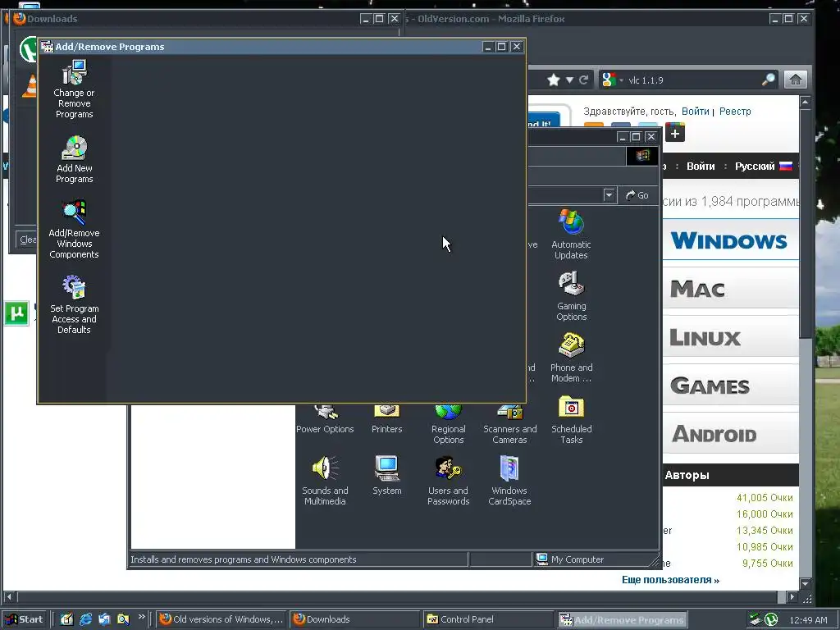The image size is (840, 630).
Task: Open Automatic Updates in Control Panel
Action: [571, 234]
